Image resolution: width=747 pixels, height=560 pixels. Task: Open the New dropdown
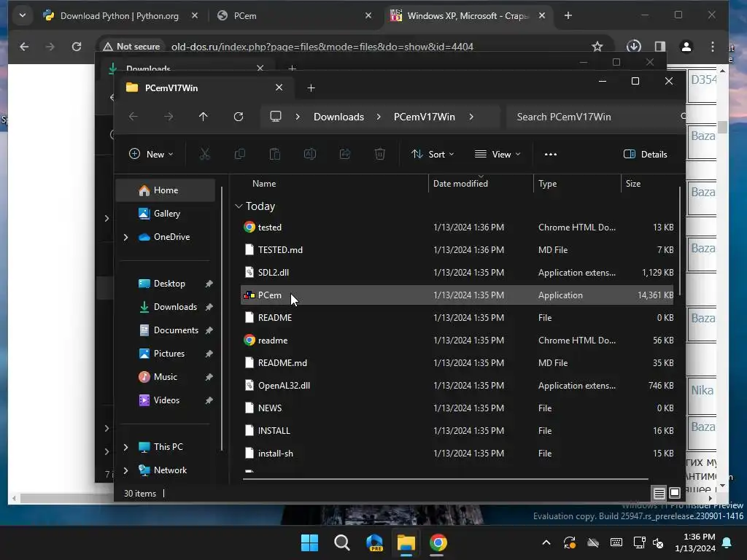(x=151, y=155)
